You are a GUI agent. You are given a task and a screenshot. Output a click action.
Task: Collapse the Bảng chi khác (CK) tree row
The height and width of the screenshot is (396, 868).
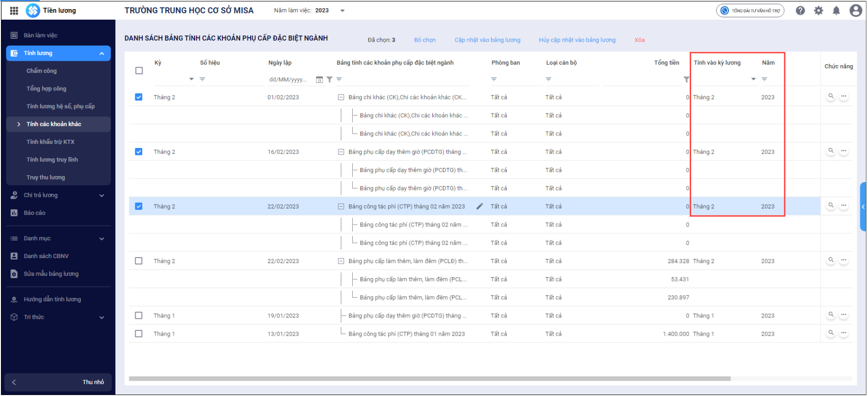(341, 97)
